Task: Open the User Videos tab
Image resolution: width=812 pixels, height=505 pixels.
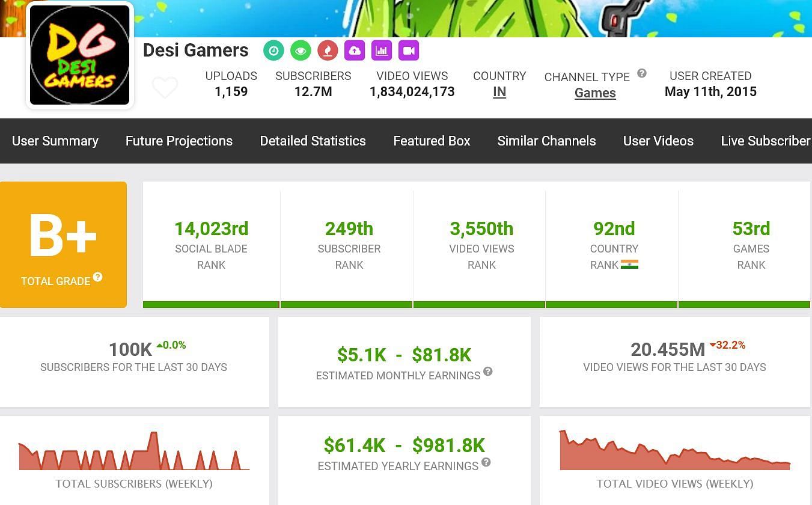Action: tap(658, 141)
